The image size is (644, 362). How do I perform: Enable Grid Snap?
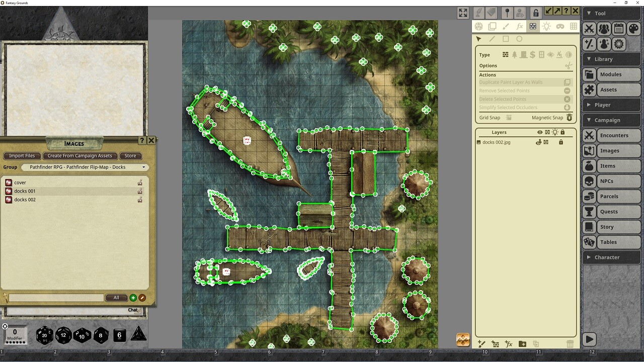tap(510, 117)
